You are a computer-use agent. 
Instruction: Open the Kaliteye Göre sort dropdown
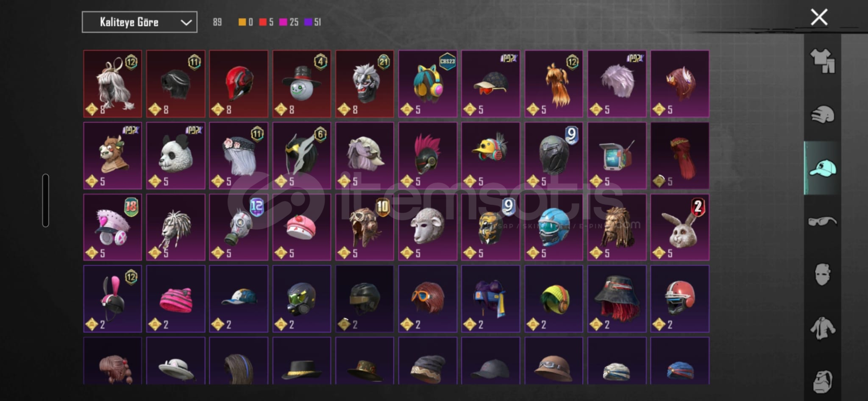tap(139, 22)
